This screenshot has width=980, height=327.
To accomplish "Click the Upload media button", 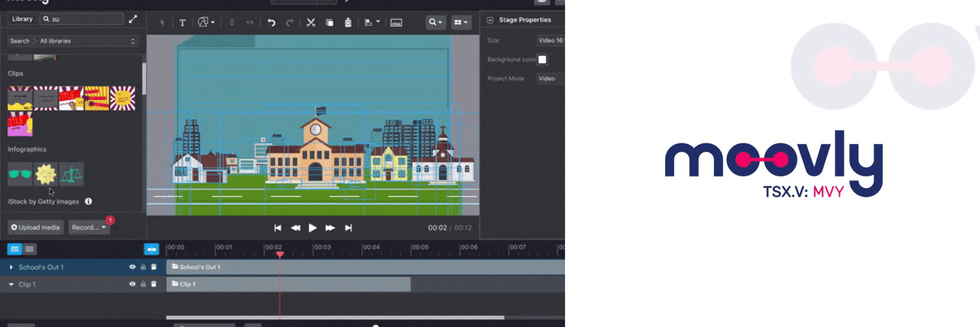I will (35, 228).
